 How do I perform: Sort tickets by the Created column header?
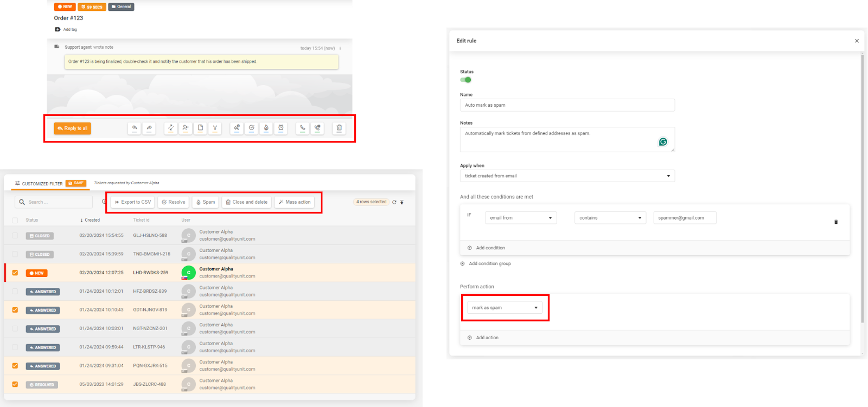(x=91, y=220)
